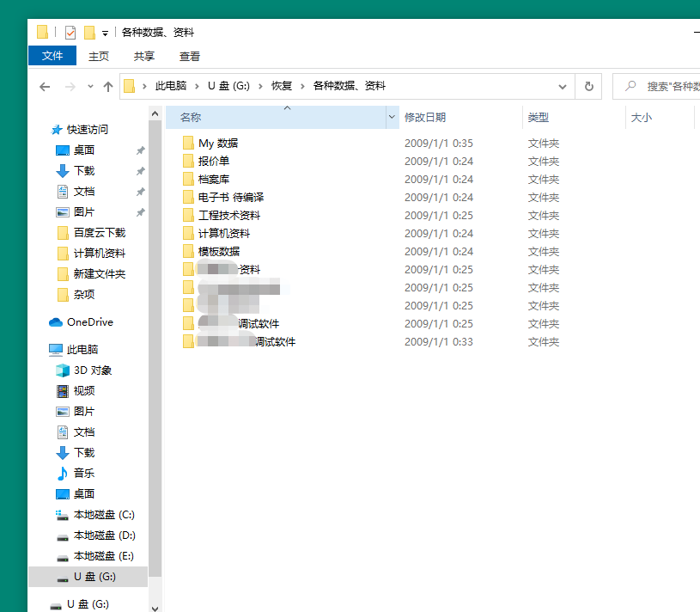
Task: Expand chevron after 此电脑 in address bar
Action: click(197, 86)
